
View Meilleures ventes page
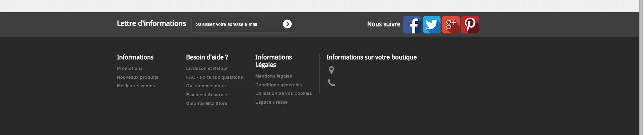click(136, 86)
